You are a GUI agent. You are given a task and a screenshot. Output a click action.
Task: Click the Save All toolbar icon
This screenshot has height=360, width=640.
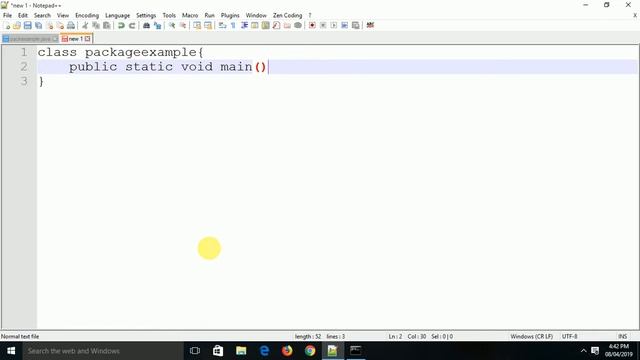[38, 25]
